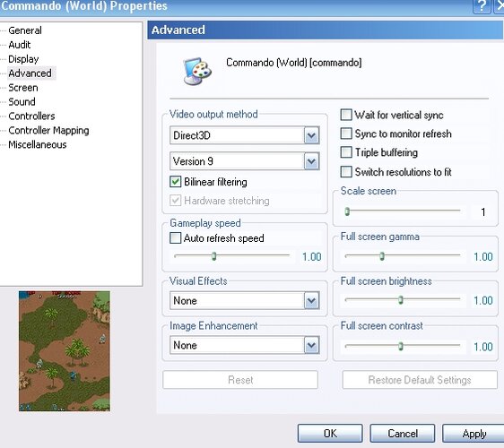Image resolution: width=504 pixels, height=448 pixels.
Task: Check Switch resolutions to fit
Action: 346,171
